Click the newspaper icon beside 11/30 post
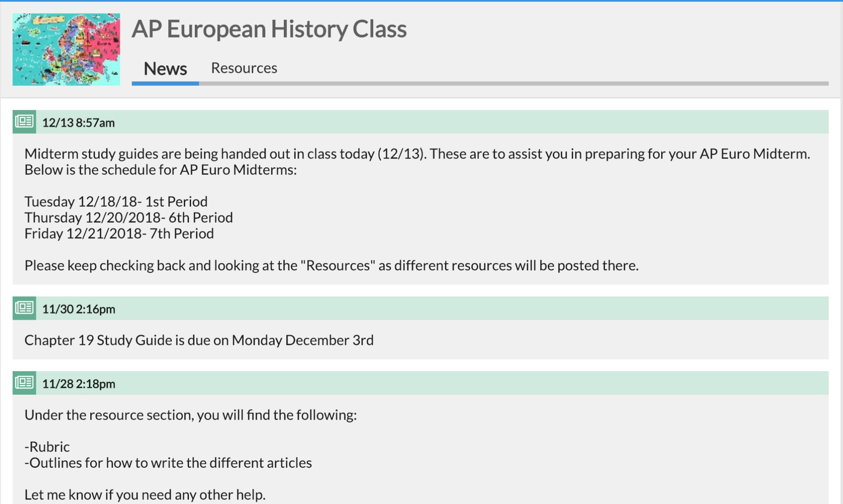843x504 pixels. click(x=24, y=308)
